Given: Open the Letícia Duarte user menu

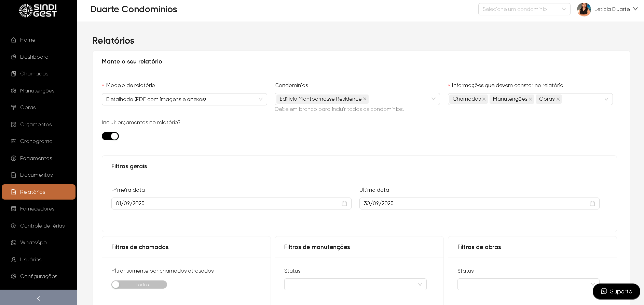Looking at the screenshot, I should pos(616,9).
